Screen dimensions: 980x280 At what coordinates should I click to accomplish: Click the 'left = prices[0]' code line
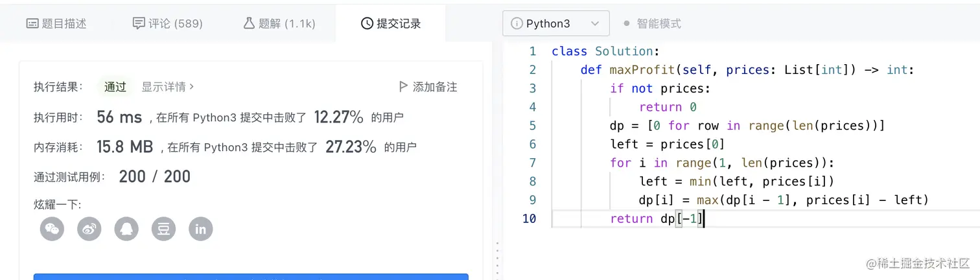[668, 144]
